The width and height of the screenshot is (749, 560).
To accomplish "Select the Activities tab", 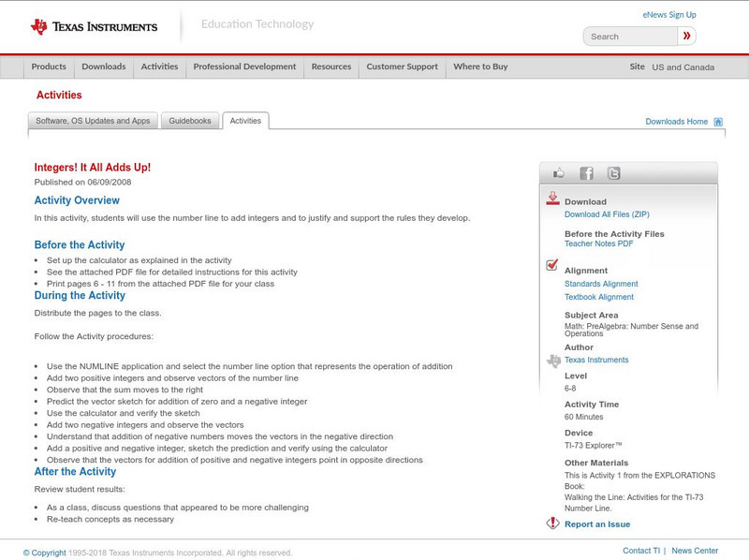I will (x=245, y=121).
